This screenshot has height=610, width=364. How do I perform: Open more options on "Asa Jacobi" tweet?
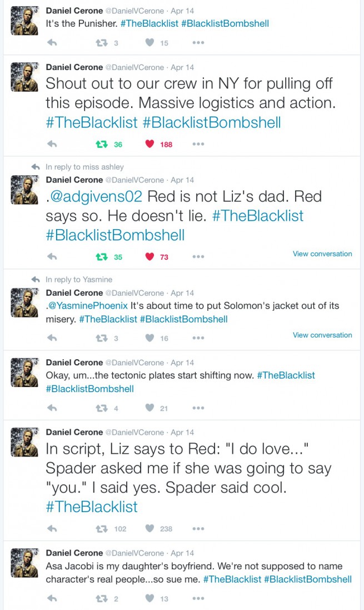click(198, 598)
